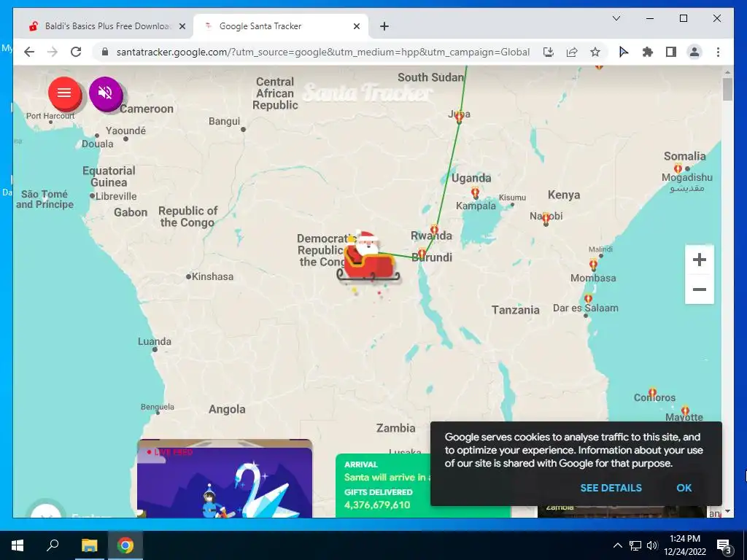This screenshot has width=747, height=560.
Task: Click the gifts delivered count 4,376,679,610
Action: click(377, 505)
